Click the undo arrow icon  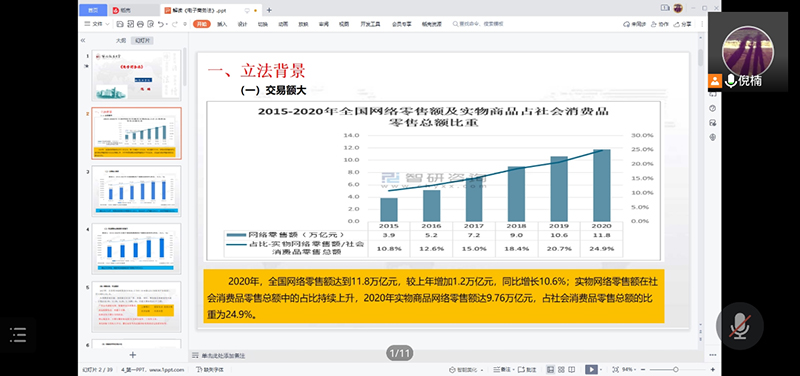tap(161, 24)
